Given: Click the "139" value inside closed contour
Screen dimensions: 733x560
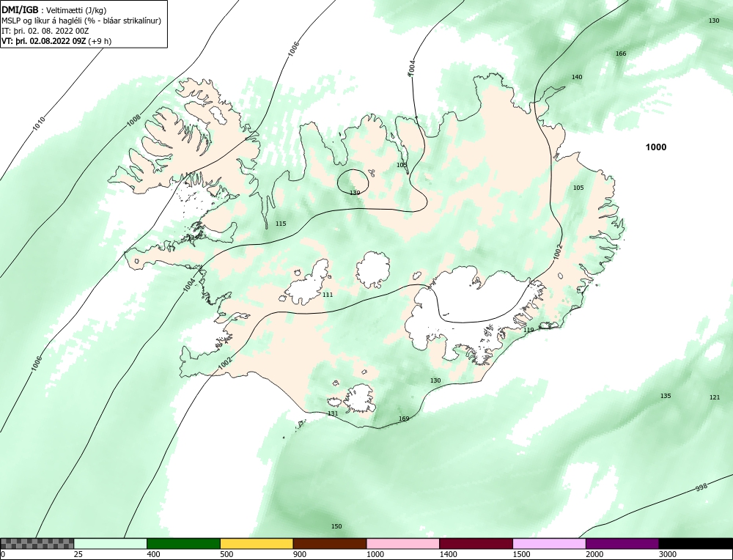Looking at the screenshot, I should click(355, 193).
